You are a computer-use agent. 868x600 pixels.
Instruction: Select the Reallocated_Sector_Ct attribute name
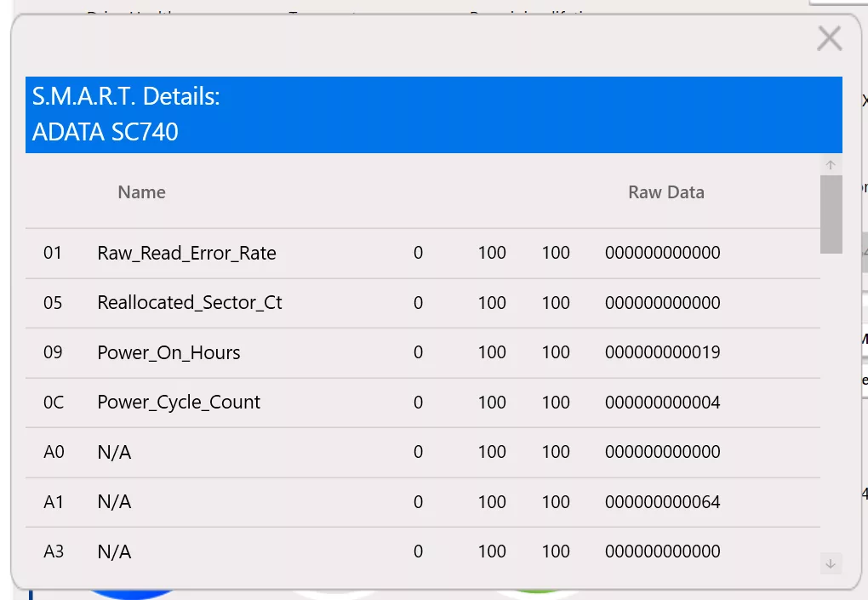pyautogui.click(x=189, y=303)
